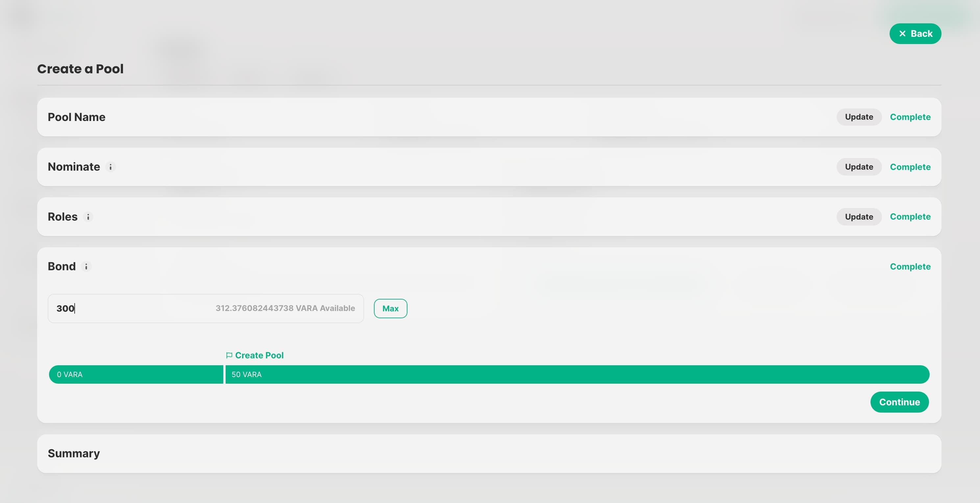Click the flag icon beside Create Pool
The height and width of the screenshot is (503, 980).
tap(229, 355)
